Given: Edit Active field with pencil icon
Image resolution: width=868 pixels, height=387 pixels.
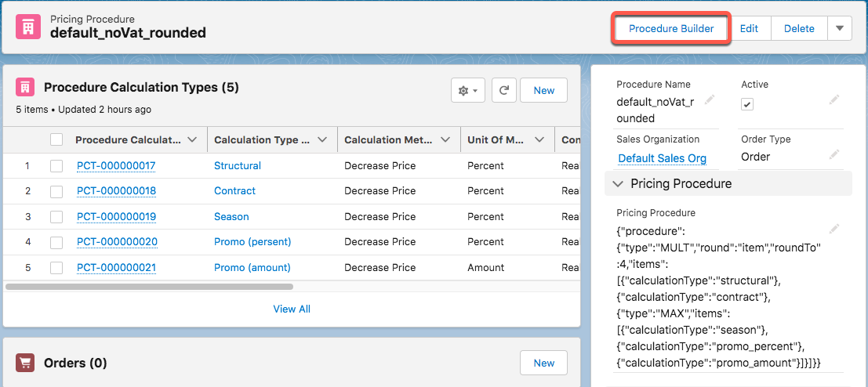Looking at the screenshot, I should click(834, 100).
